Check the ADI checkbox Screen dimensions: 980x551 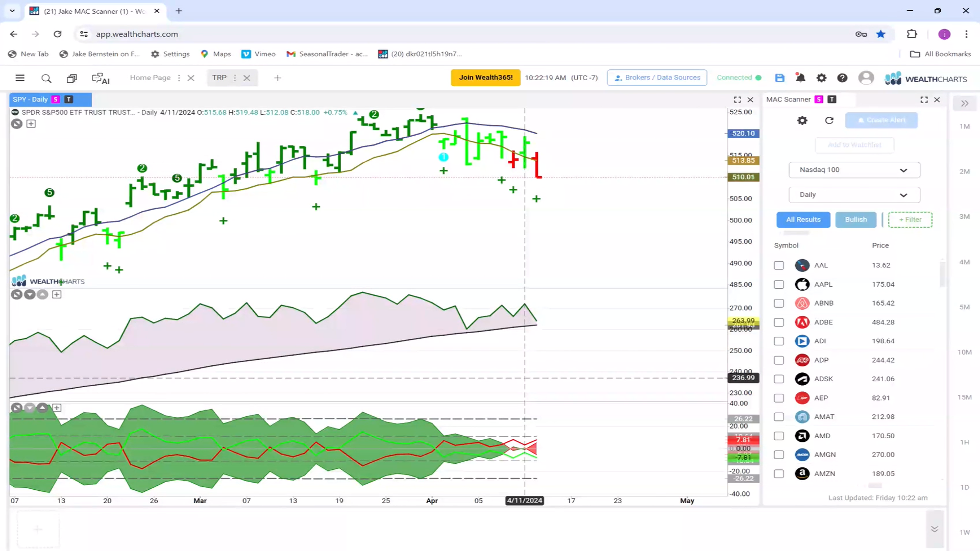coord(779,341)
